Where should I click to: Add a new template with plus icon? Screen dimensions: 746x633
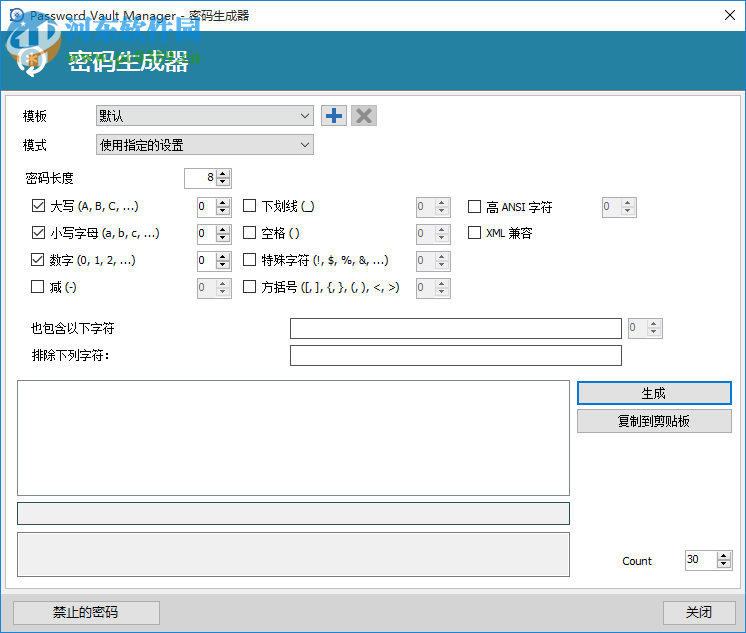click(334, 116)
